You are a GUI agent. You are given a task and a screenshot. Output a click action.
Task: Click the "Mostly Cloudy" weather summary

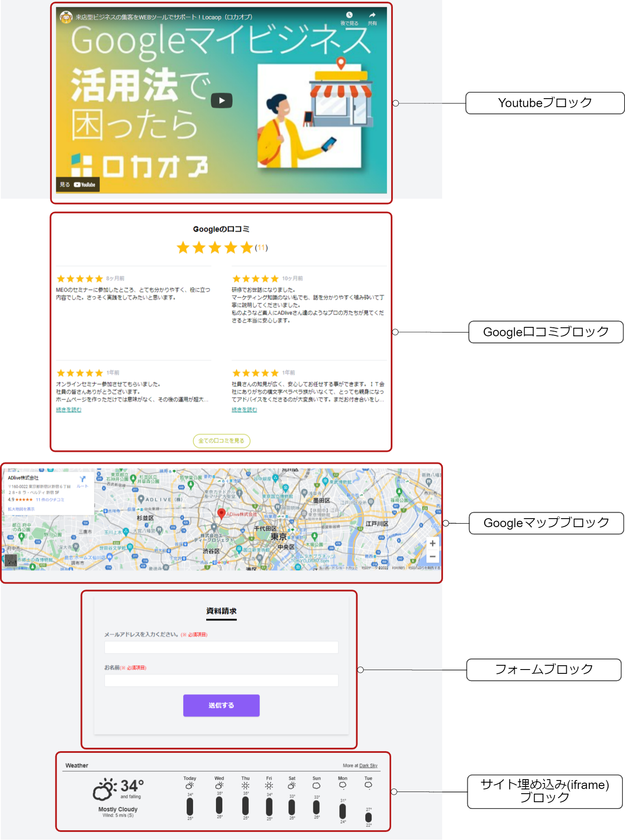(x=118, y=809)
